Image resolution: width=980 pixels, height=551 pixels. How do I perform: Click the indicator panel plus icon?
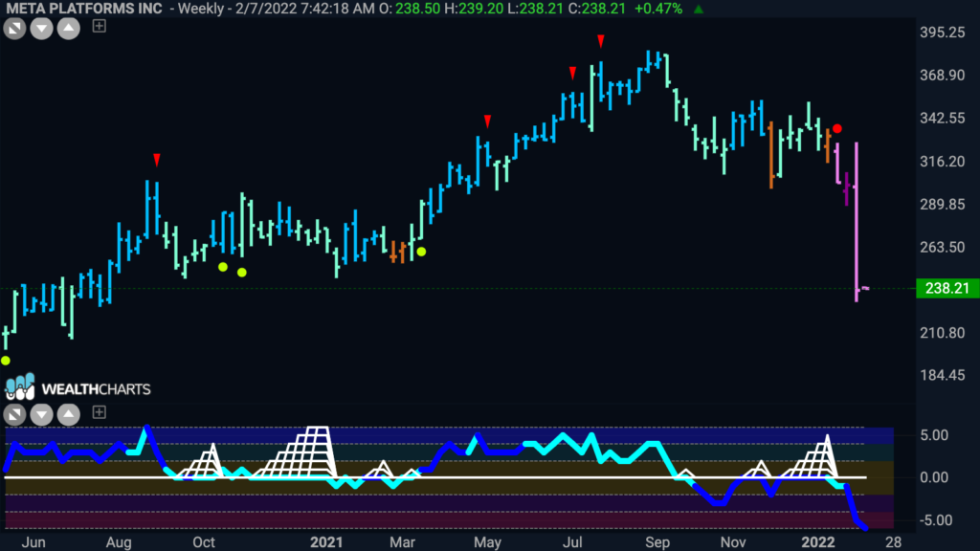(x=99, y=412)
